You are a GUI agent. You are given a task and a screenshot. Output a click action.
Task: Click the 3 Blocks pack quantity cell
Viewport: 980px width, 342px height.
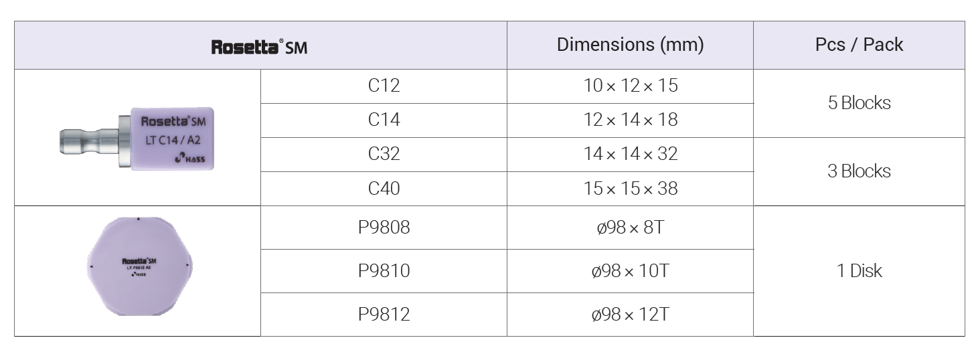[859, 172]
